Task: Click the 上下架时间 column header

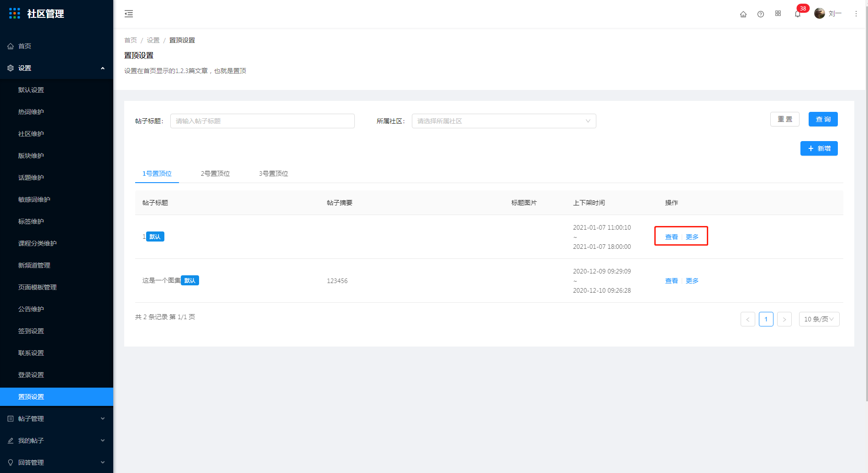Action: pos(589,203)
